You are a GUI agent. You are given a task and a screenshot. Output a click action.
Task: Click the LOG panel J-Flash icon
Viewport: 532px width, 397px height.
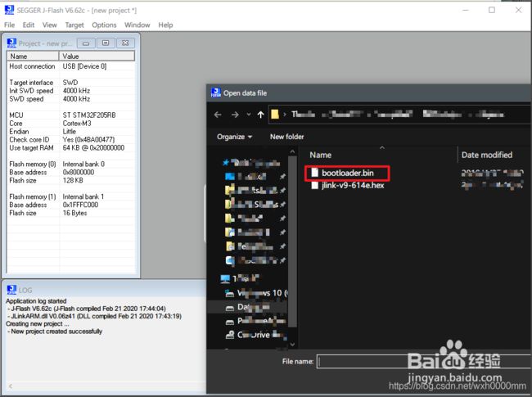pyautogui.click(x=11, y=290)
